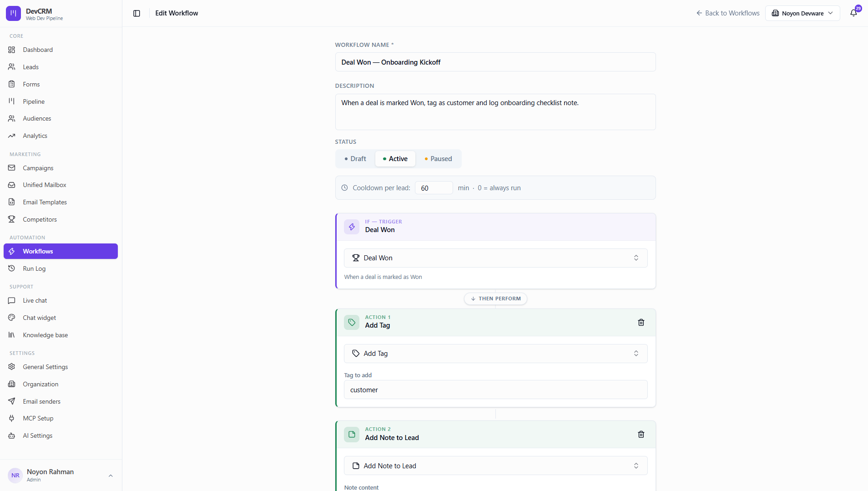Open Email Templates menu item
Screen dimensions: 868x491
pyautogui.click(x=61, y=202)
